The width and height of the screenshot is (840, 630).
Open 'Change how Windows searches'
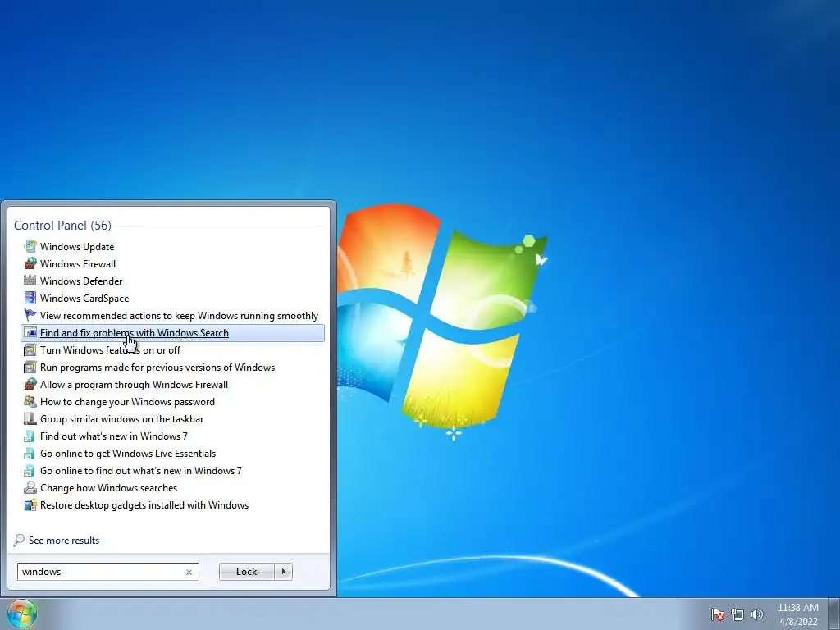(x=108, y=487)
